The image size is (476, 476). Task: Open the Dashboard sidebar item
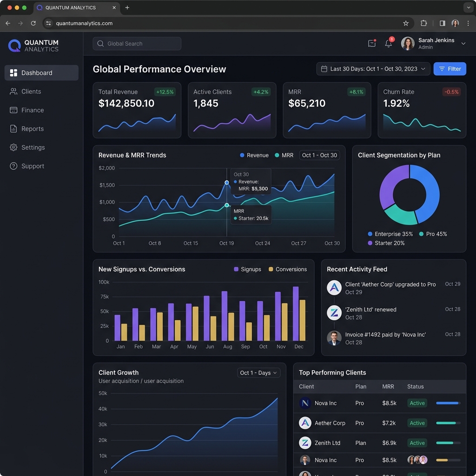(x=41, y=73)
